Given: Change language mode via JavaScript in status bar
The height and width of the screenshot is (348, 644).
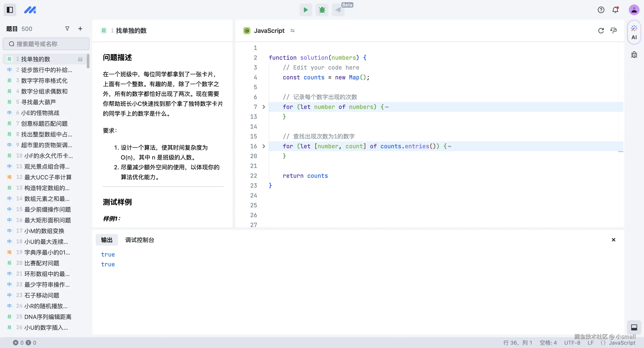Looking at the screenshot, I should 621,343.
